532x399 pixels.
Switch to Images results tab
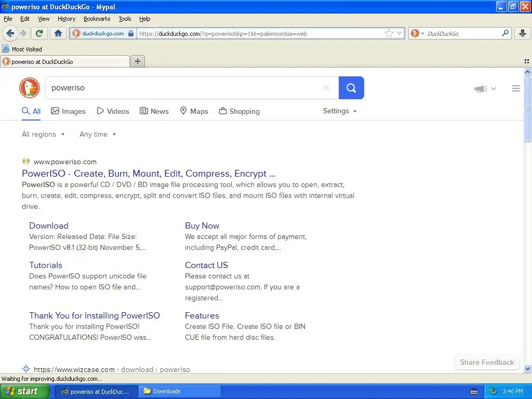pos(68,111)
